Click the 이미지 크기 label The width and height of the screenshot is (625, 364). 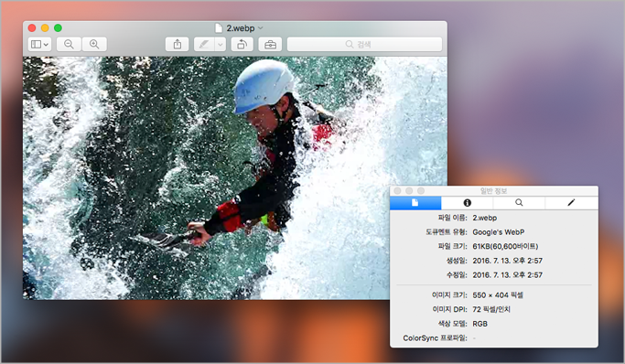click(449, 295)
